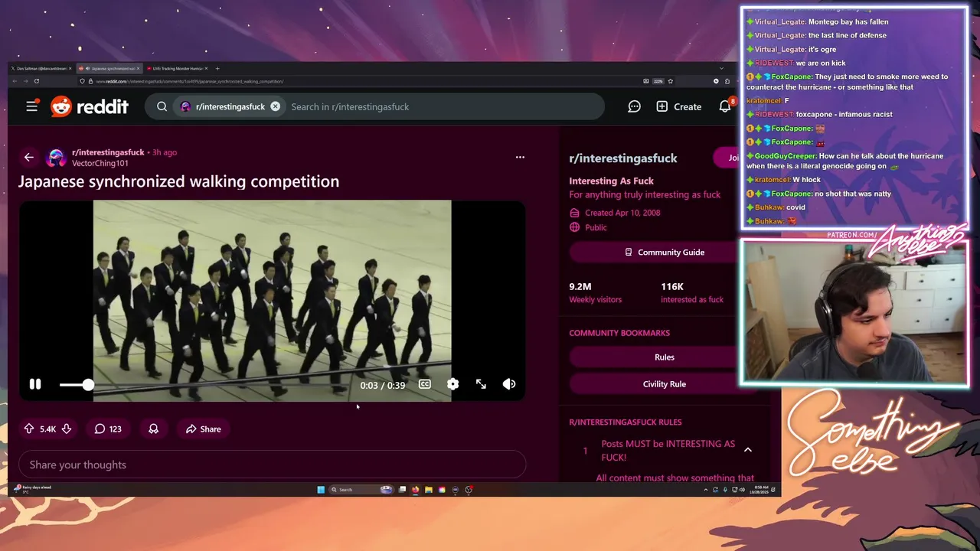Open the post's three-dot options menu
Screen dimensions: 980x551
pos(520,157)
